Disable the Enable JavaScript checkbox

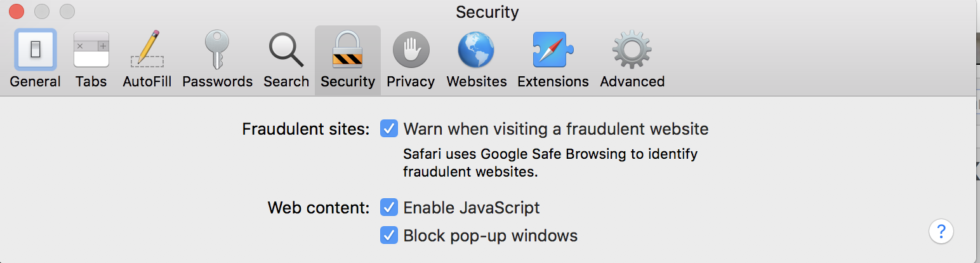[389, 207]
